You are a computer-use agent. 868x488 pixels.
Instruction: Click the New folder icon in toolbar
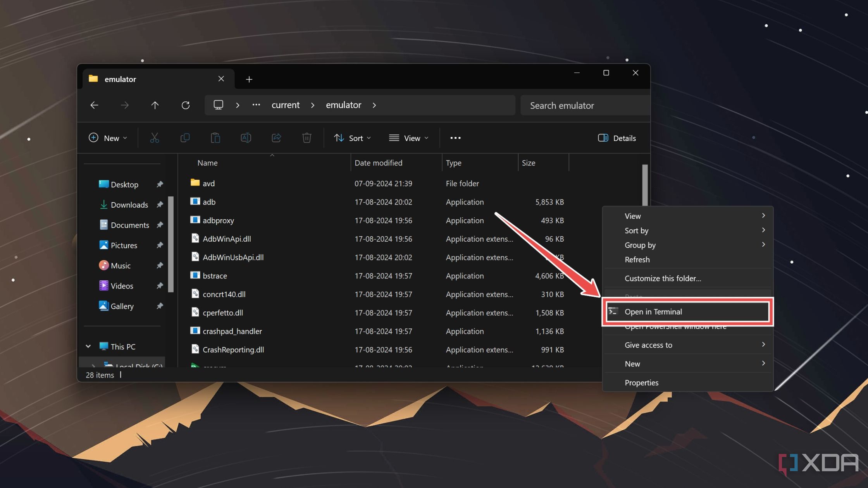[x=107, y=138]
